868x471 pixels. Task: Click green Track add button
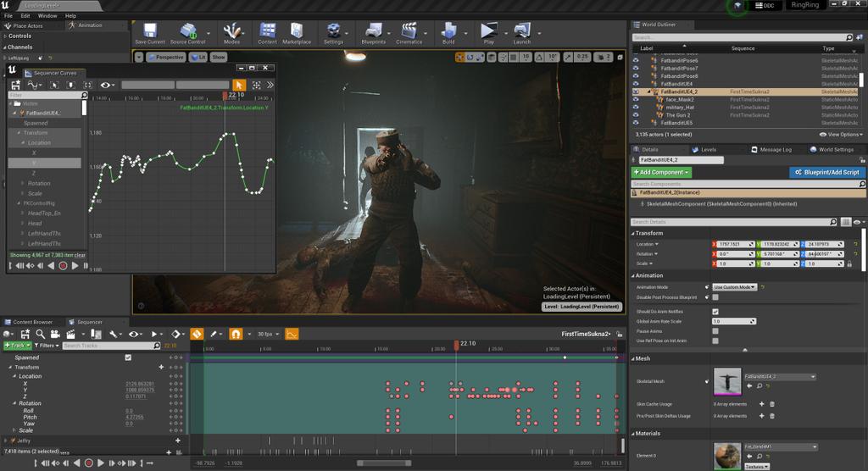coord(17,346)
